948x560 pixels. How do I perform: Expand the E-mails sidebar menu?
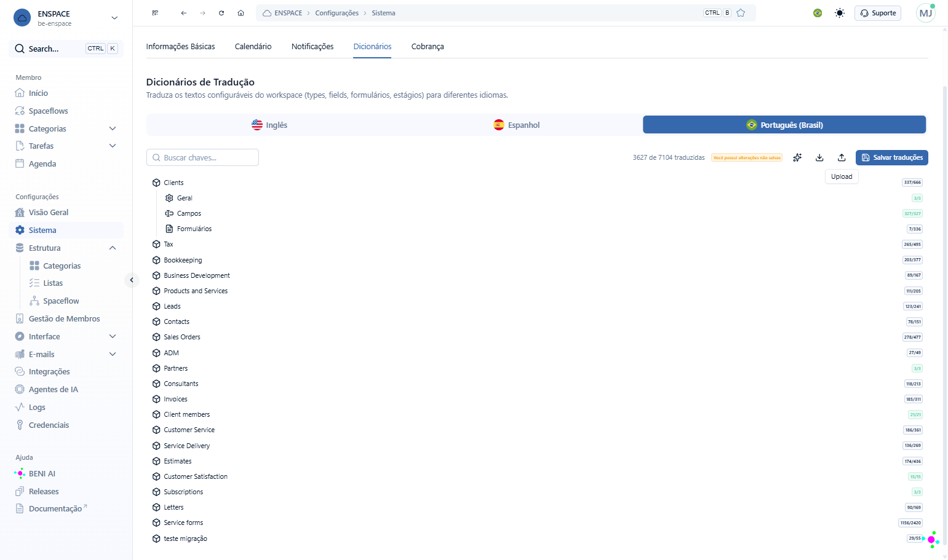(x=113, y=354)
